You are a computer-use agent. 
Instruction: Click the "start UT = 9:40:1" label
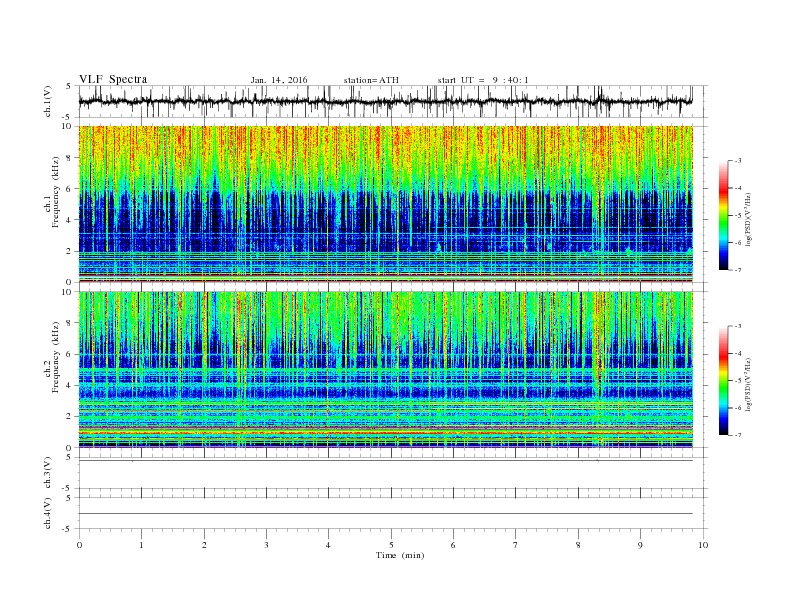[x=483, y=80]
